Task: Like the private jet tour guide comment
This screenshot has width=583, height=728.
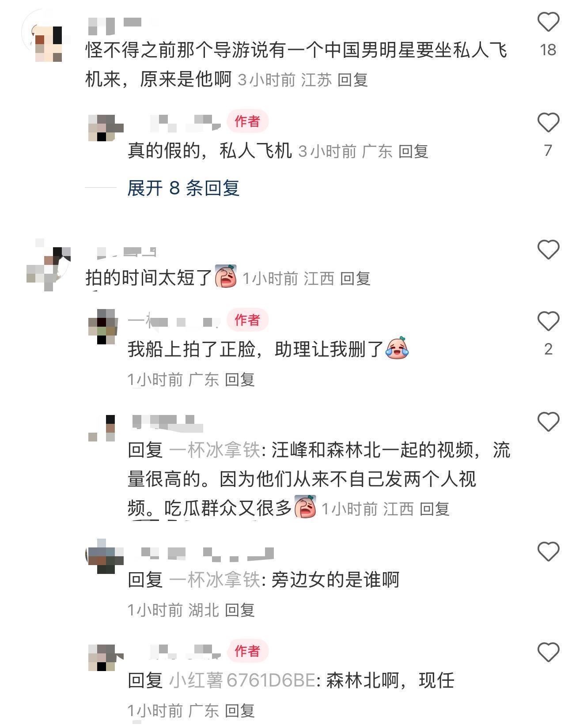Action: [x=548, y=22]
